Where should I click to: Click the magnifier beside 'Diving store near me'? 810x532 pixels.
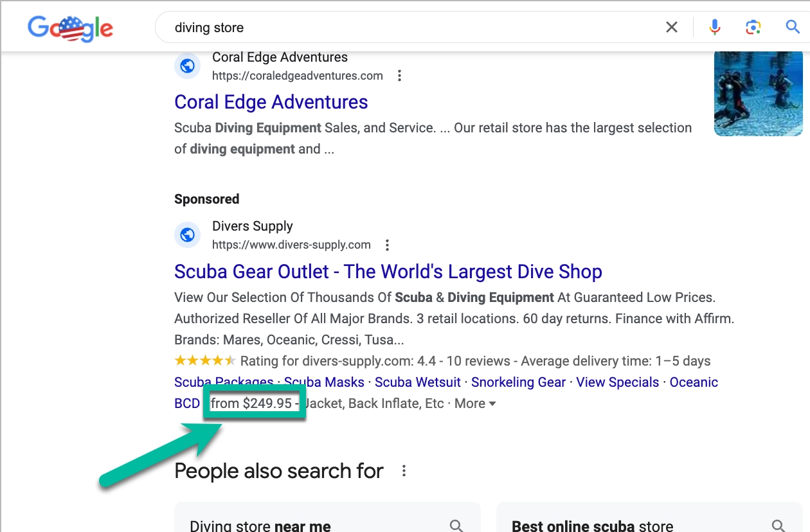456,525
